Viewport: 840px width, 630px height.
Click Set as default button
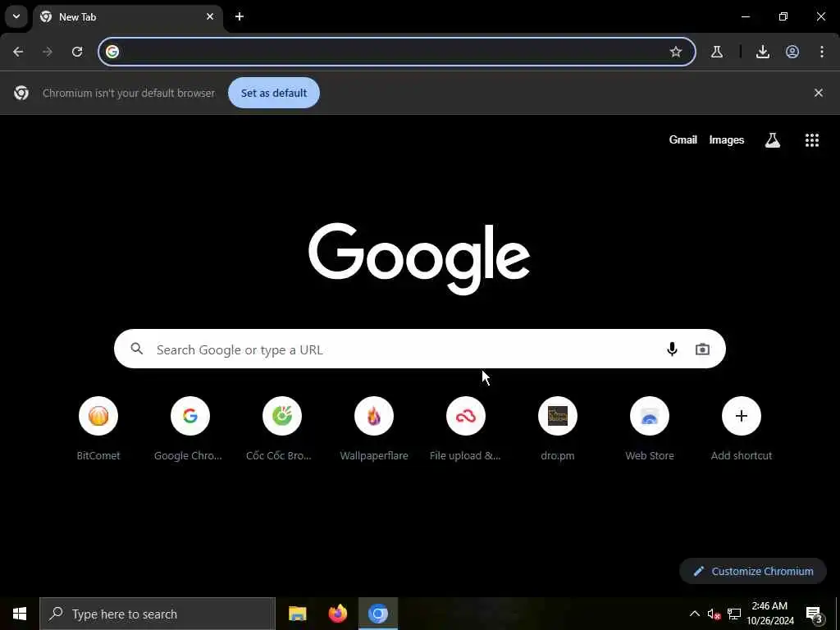tap(274, 93)
